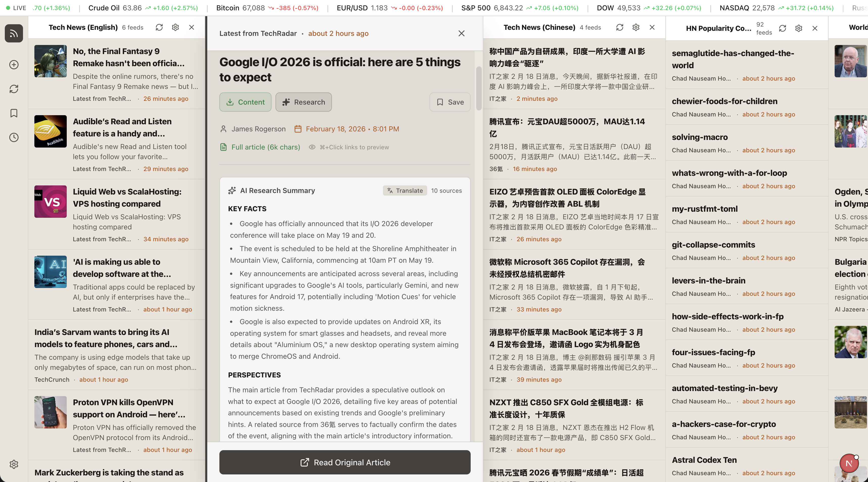Click Translate in AI Research Summary
Image resolution: width=868 pixels, height=482 pixels.
405,191
